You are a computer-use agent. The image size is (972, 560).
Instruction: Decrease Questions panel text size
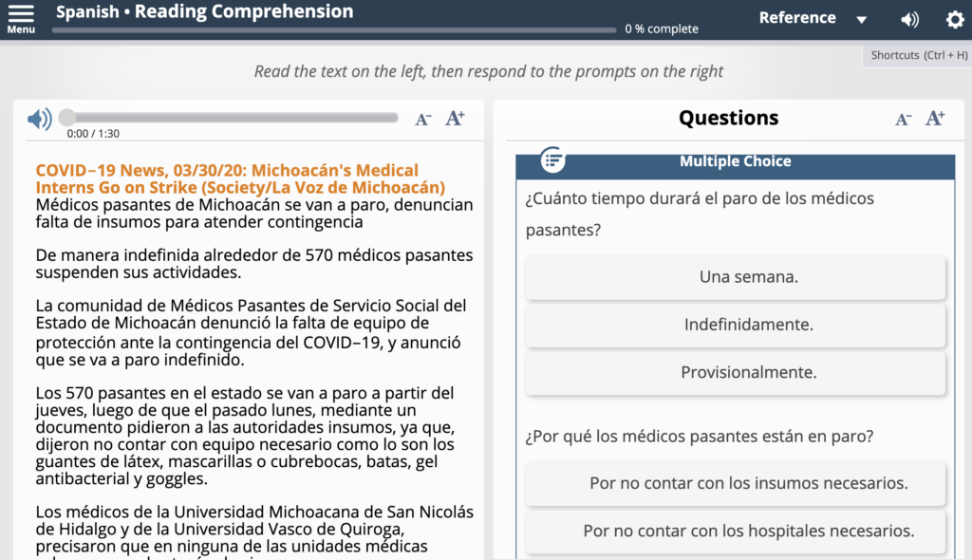[904, 119]
